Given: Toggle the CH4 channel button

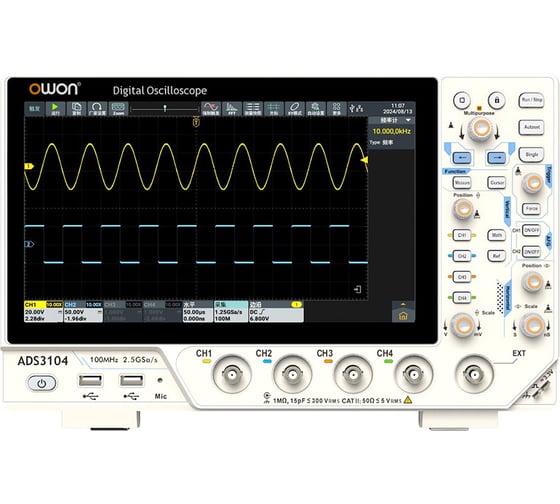Looking at the screenshot, I should coord(462,298).
